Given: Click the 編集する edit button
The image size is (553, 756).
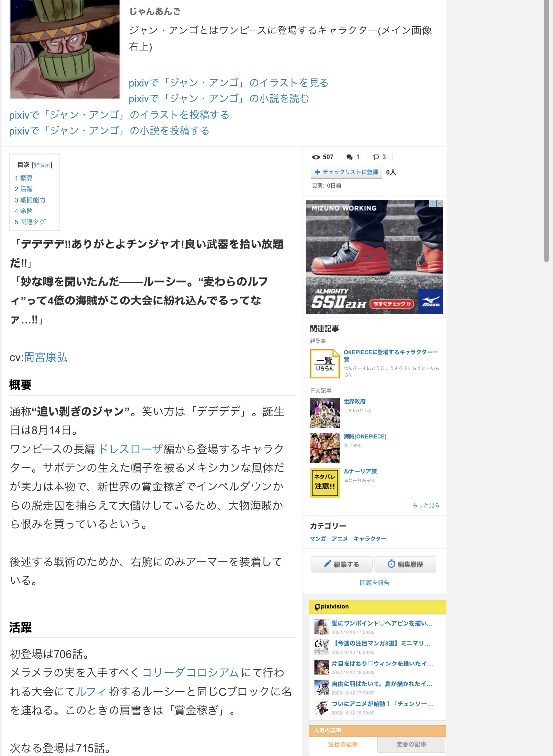Looking at the screenshot, I should [x=342, y=564].
